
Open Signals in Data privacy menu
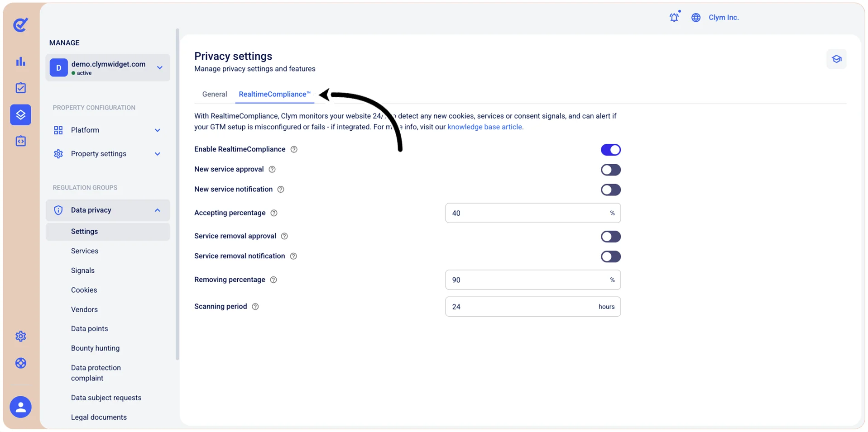pos(83,271)
